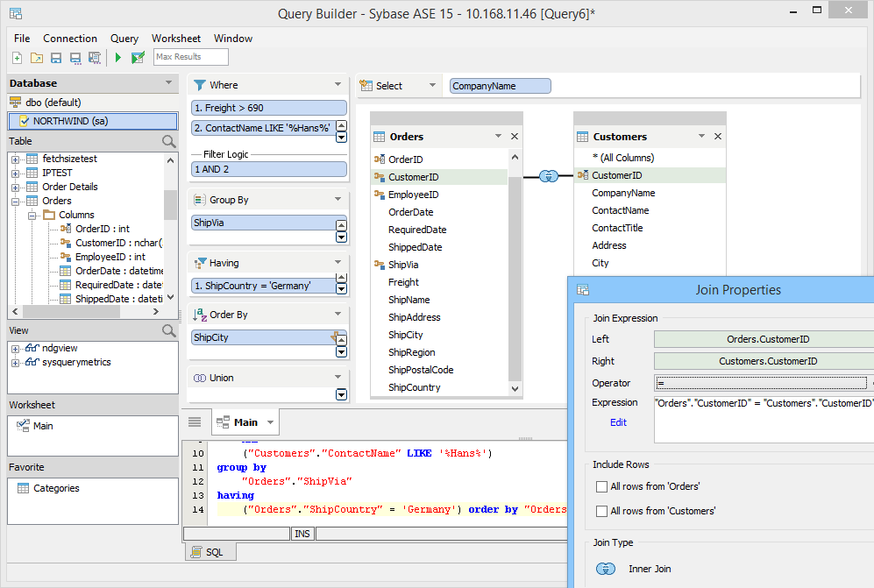
Task: Click the Categories table icon under Favorite
Action: tap(23, 488)
